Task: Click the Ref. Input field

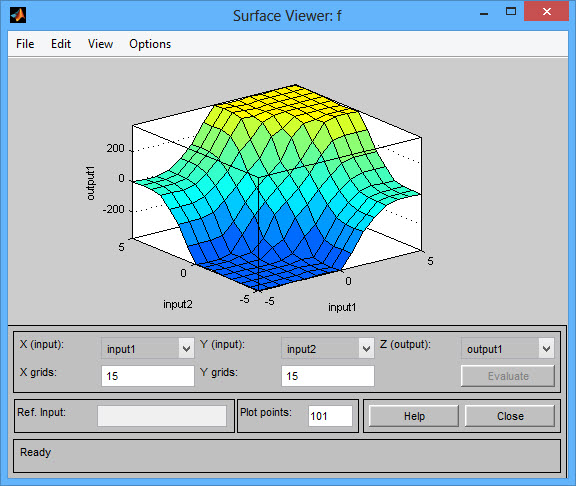Action: 162,416
